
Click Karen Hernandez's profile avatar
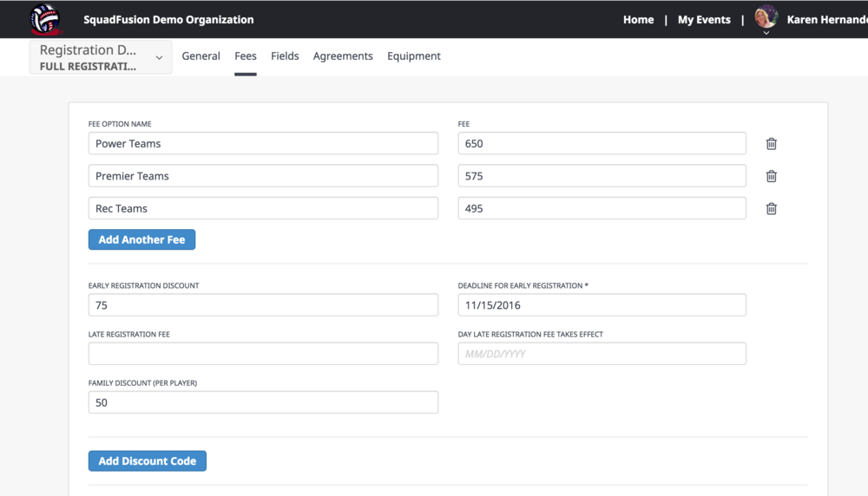tap(766, 16)
